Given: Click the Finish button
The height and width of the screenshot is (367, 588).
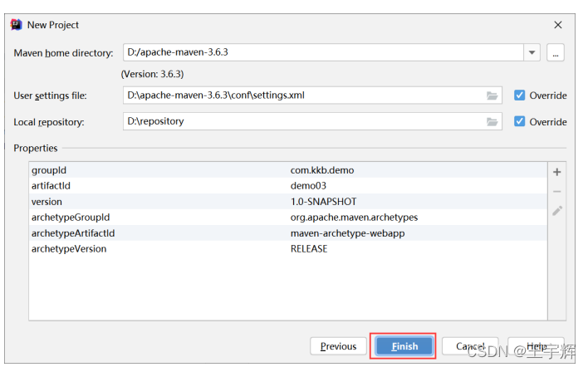Looking at the screenshot, I should [x=404, y=346].
